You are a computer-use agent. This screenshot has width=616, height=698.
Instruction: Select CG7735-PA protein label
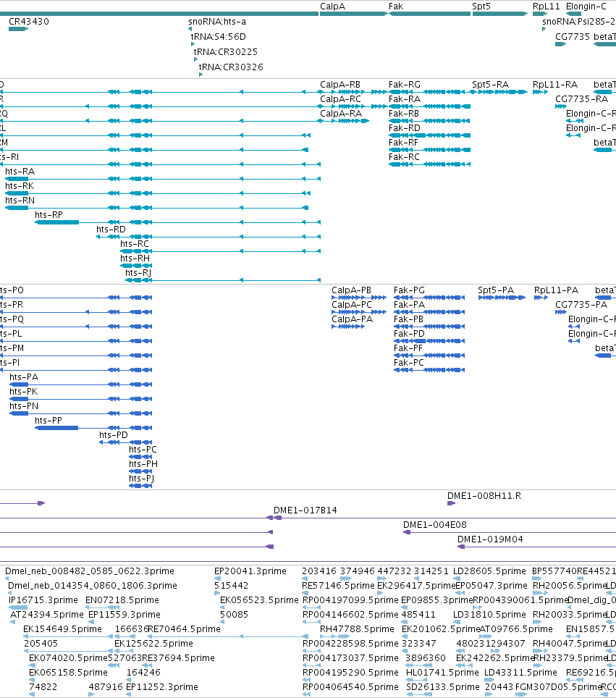click(581, 305)
